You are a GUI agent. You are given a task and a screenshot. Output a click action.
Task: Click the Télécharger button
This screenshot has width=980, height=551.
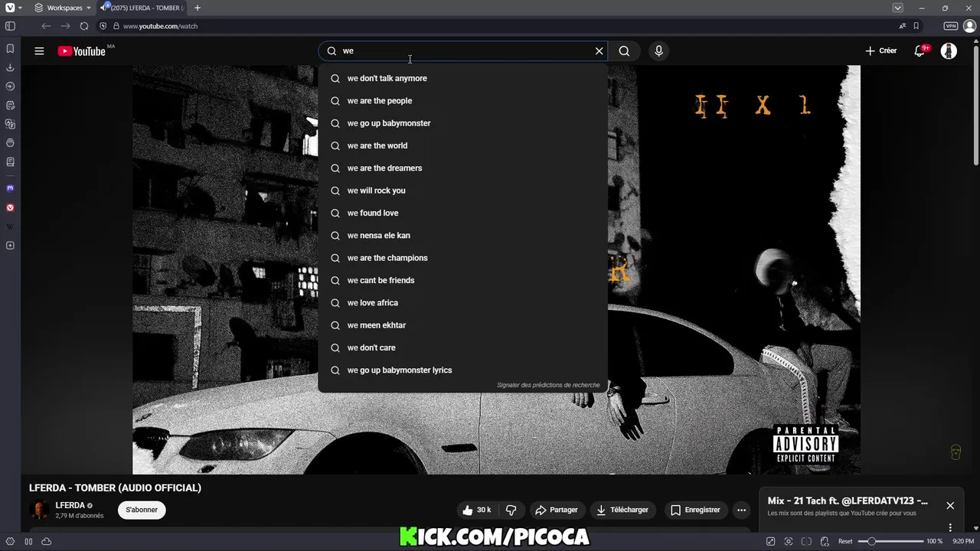click(x=622, y=510)
